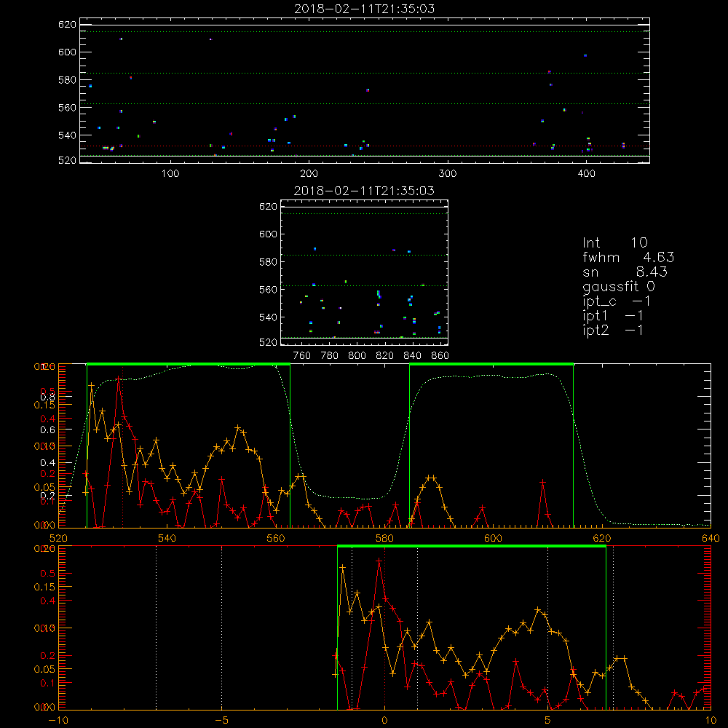Click the thick green bar over the 585–615 passband

(x=491, y=364)
